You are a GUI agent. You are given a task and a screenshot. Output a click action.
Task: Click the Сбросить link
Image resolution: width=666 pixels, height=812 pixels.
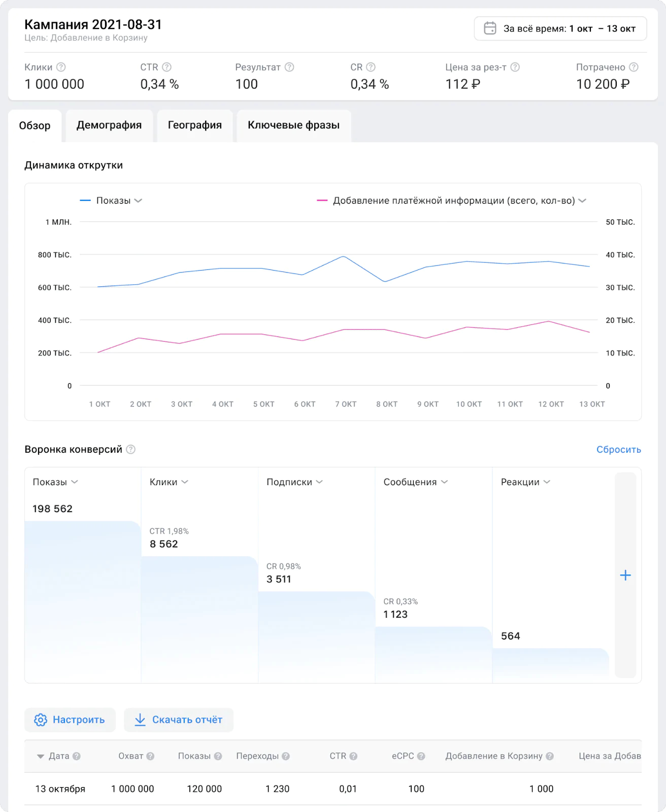pyautogui.click(x=618, y=449)
